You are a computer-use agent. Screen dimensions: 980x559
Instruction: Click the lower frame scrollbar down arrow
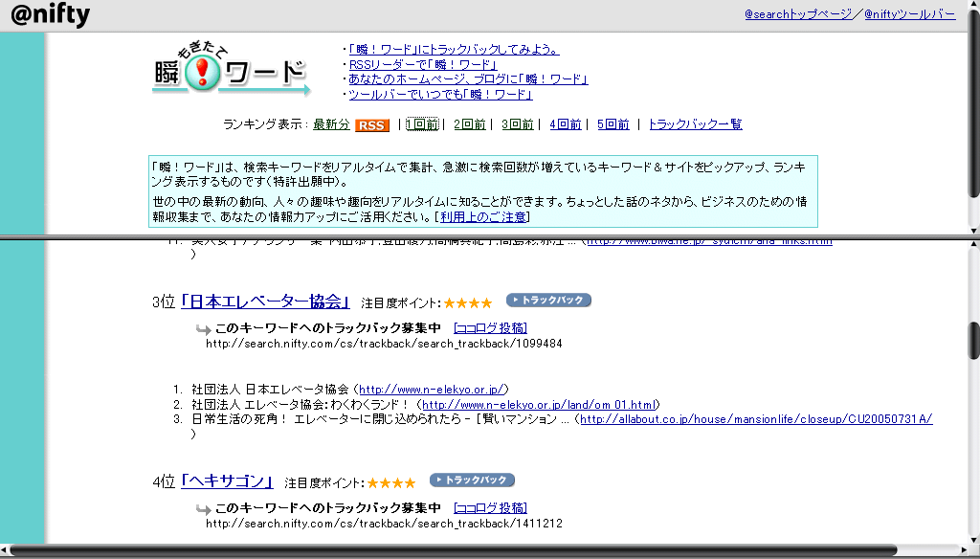pos(973,540)
